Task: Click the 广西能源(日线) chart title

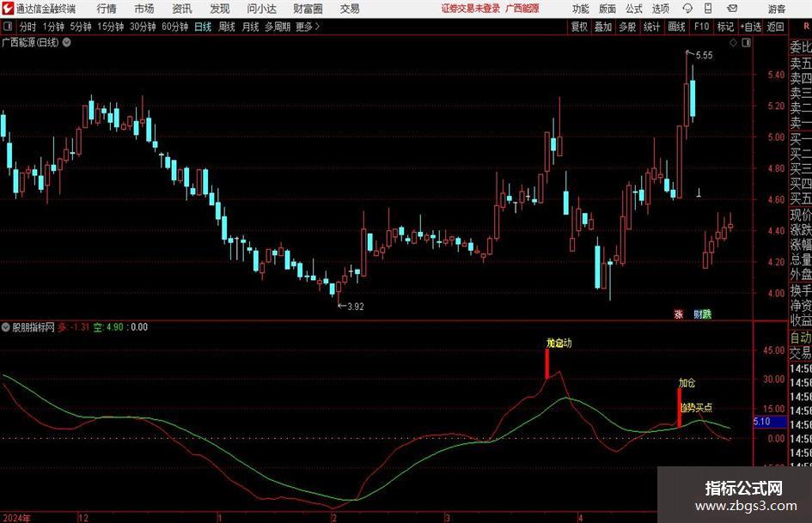Action: point(30,42)
